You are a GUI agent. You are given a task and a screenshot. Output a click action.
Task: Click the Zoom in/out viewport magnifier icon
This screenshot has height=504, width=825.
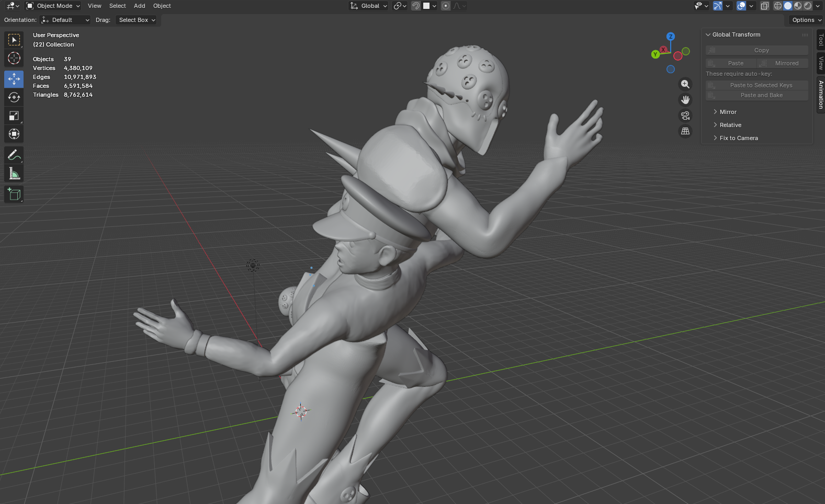(x=685, y=84)
